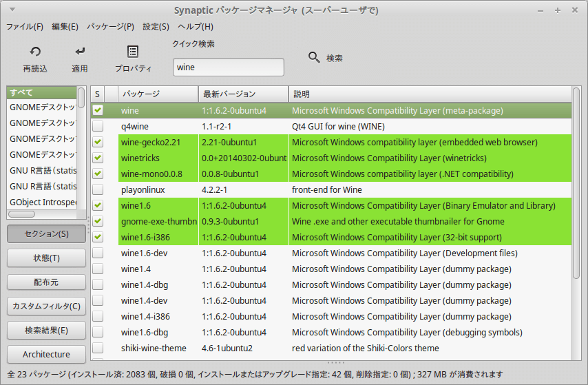Mark the wine1.4-dbg checkbox
This screenshot has height=385, width=588.
(98, 285)
